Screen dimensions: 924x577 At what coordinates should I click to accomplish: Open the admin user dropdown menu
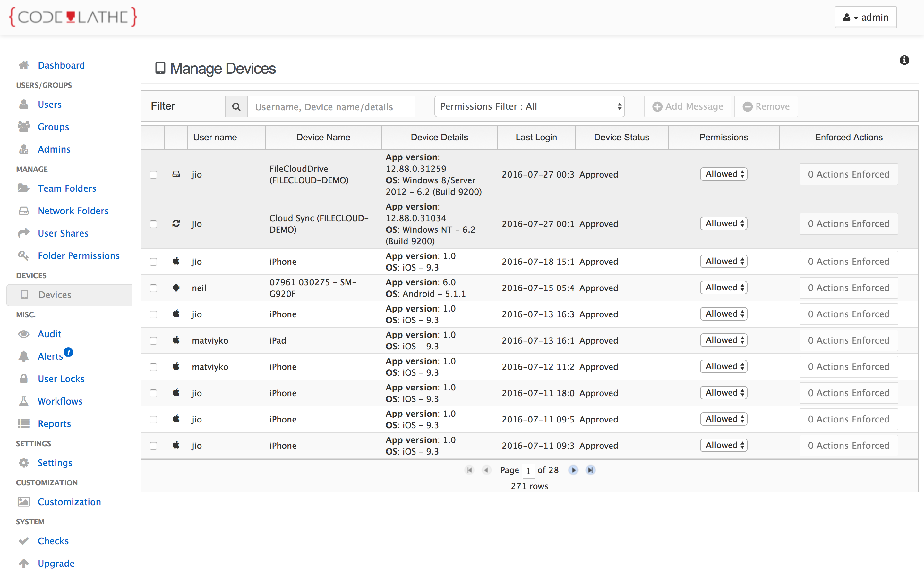(x=865, y=18)
